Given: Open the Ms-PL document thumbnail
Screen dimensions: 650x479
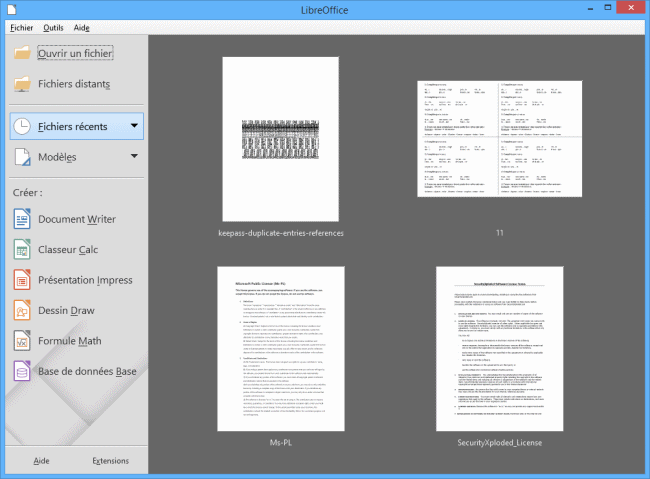Looking at the screenshot, I should pyautogui.click(x=281, y=349).
